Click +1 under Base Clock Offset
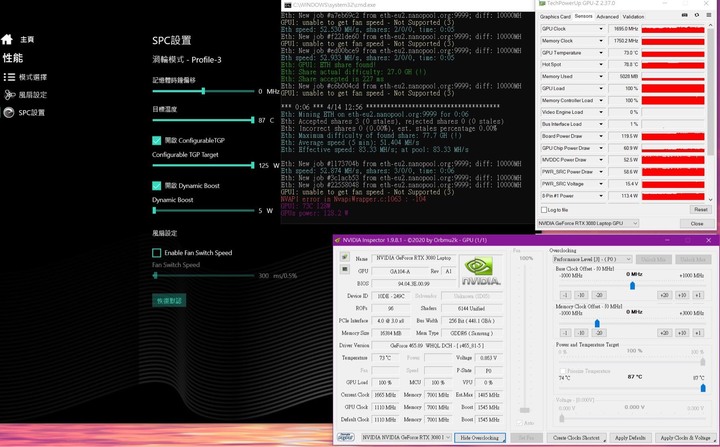This screenshot has height=447, width=720. point(698,295)
